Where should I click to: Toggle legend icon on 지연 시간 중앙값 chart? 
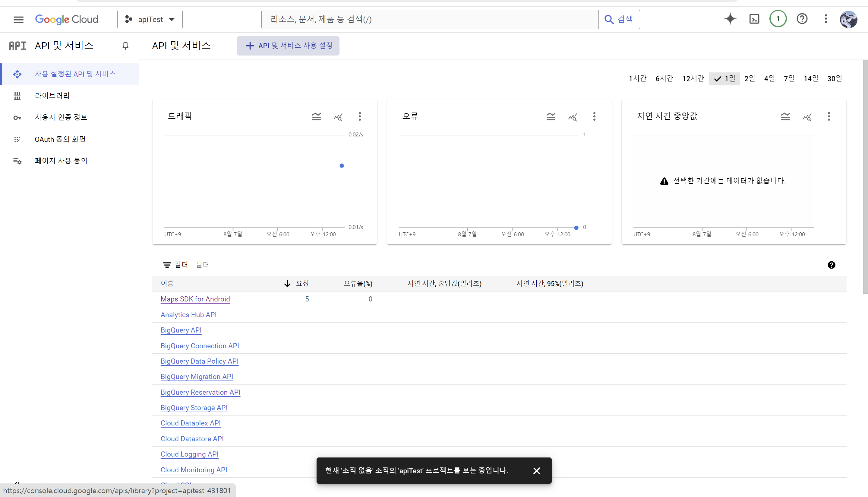tap(785, 117)
